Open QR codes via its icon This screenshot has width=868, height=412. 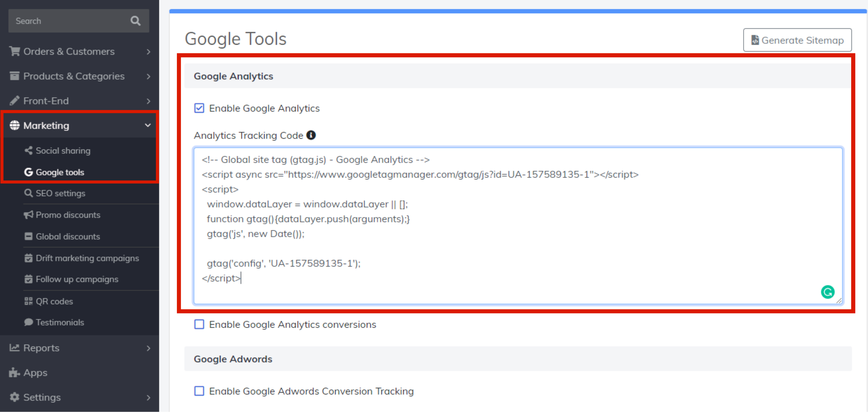[x=28, y=301]
